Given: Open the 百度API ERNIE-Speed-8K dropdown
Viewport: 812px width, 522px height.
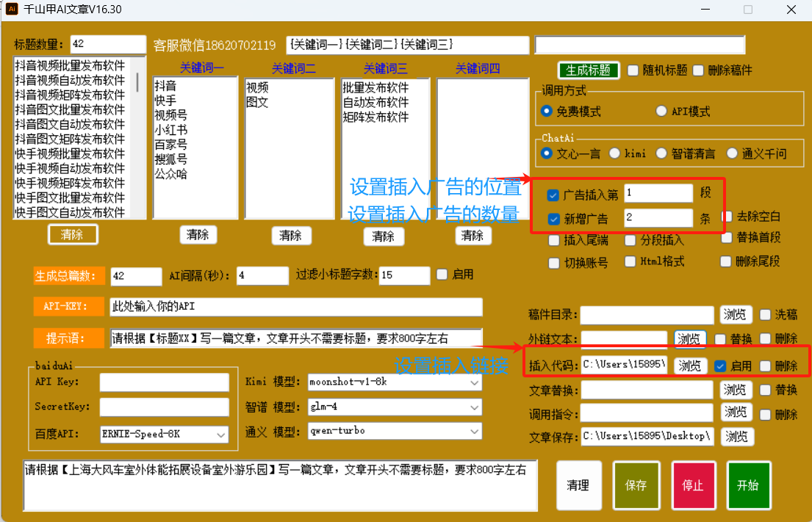Looking at the screenshot, I should click(163, 435).
